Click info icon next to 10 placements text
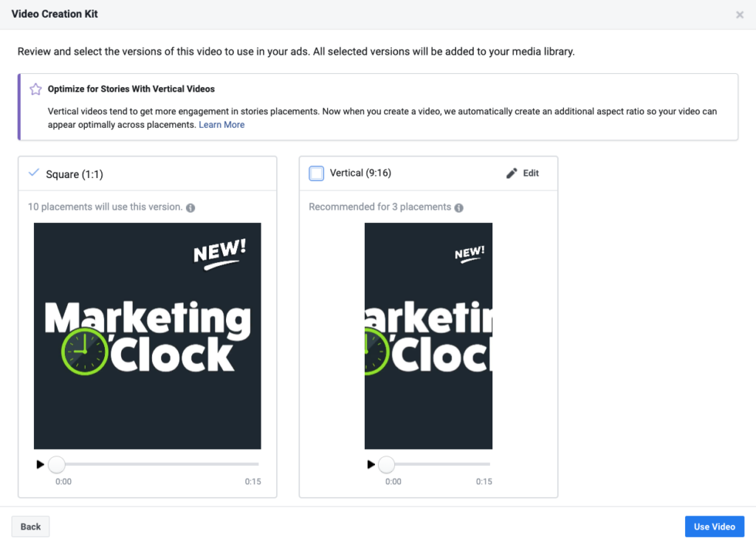Screen dimensions: 756x545 coord(190,208)
